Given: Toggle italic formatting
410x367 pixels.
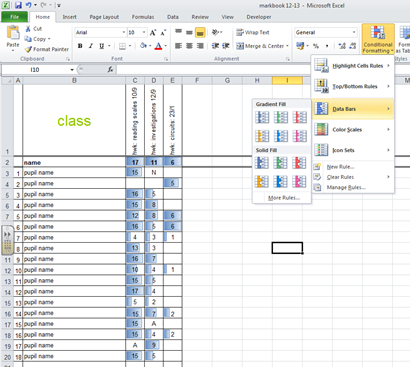Looking at the screenshot, I should pos(91,46).
